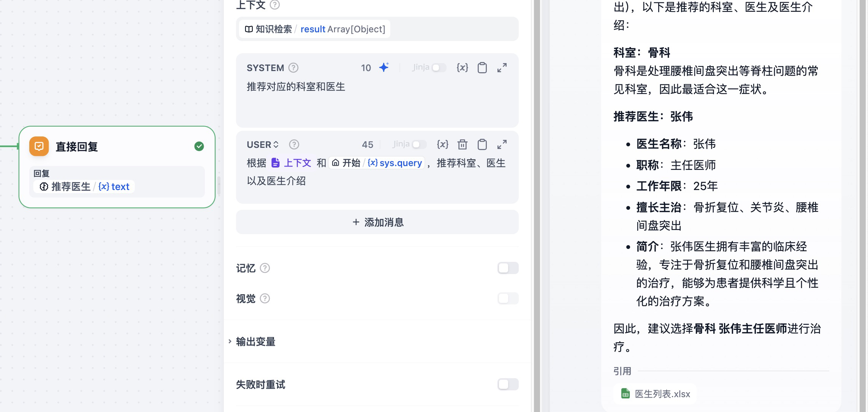Expand the SYSTEM prompt editor to fullscreen

tap(502, 68)
